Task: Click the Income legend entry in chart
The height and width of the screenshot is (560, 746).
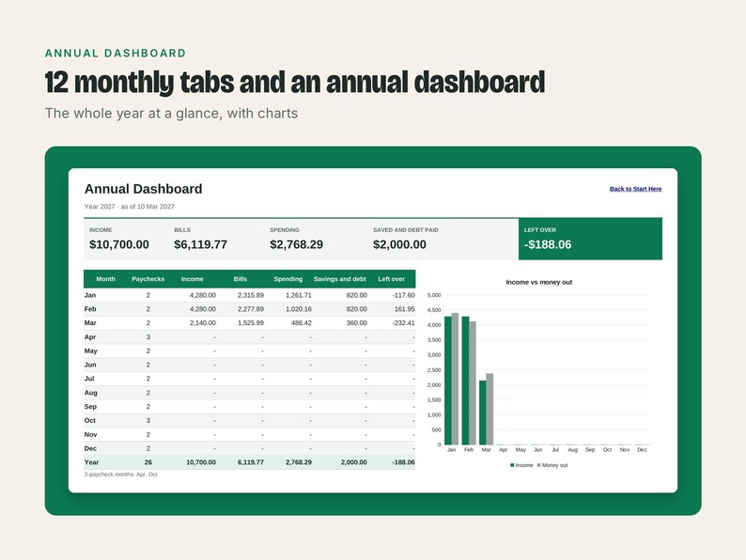Action: (x=521, y=465)
